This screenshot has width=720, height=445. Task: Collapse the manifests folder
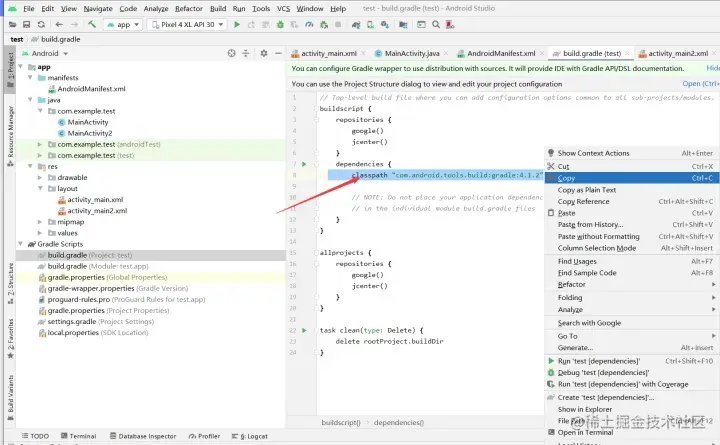tap(30, 78)
